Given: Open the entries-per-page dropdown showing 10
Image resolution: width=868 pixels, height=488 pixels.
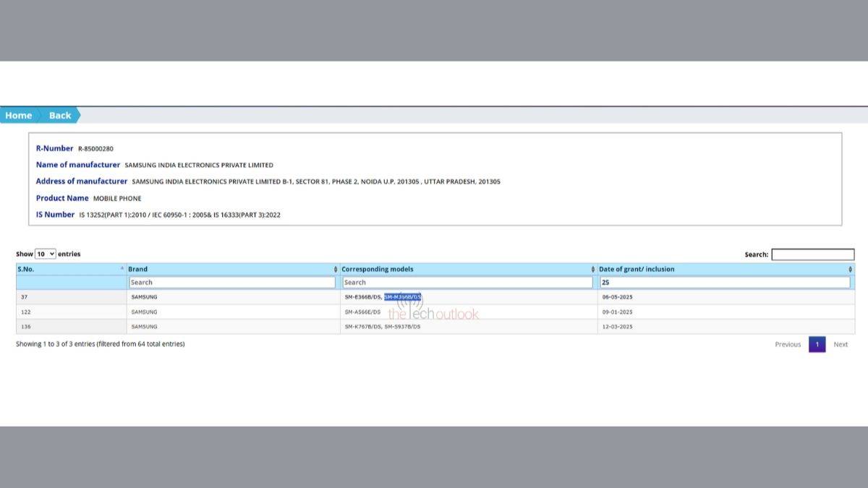Looking at the screenshot, I should tap(46, 254).
